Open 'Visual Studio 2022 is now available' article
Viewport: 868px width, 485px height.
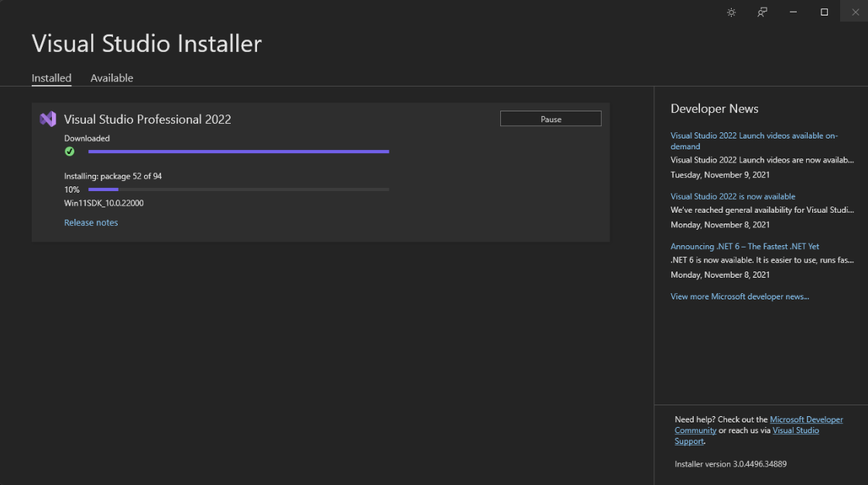(733, 196)
